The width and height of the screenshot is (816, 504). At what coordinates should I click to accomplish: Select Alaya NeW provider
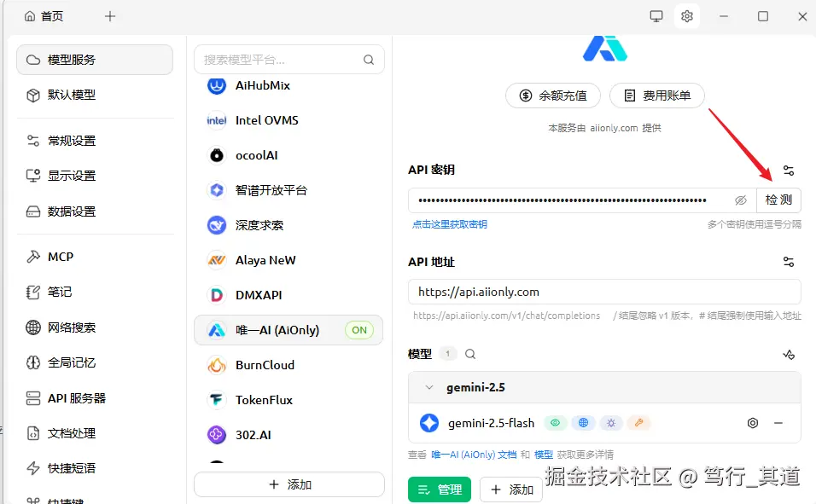pos(289,259)
